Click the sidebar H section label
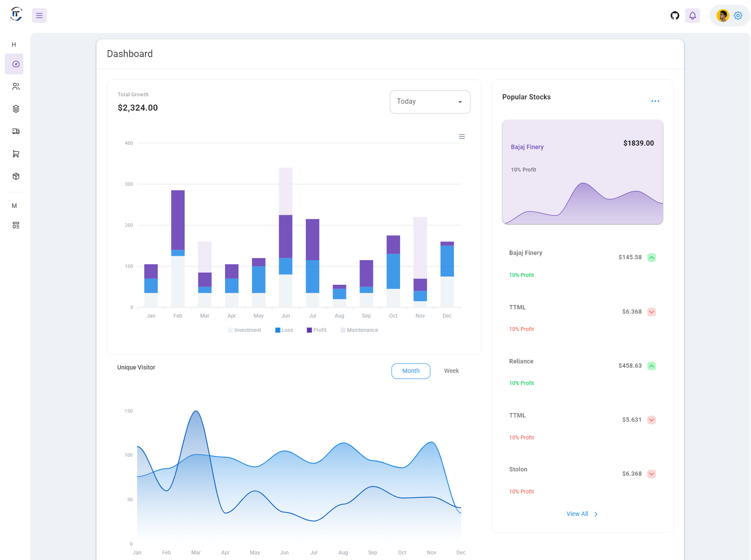Image resolution: width=751 pixels, height=560 pixels. tap(14, 45)
